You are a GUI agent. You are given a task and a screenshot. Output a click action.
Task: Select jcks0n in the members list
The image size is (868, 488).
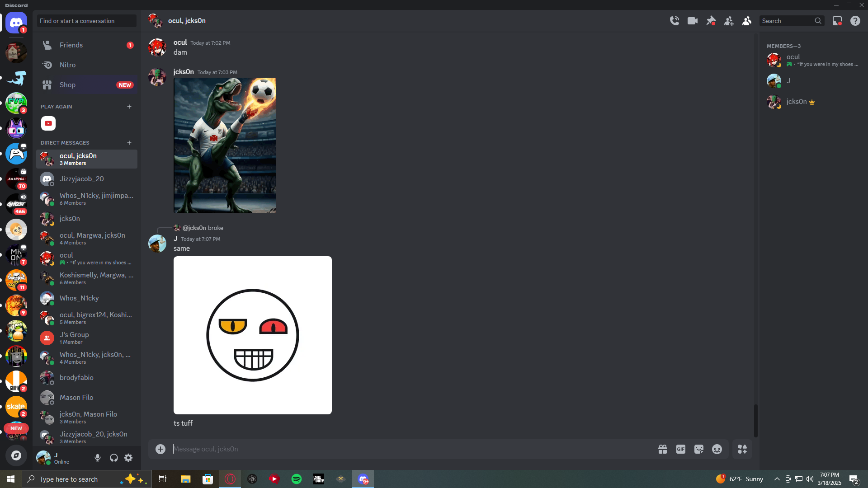(813, 102)
